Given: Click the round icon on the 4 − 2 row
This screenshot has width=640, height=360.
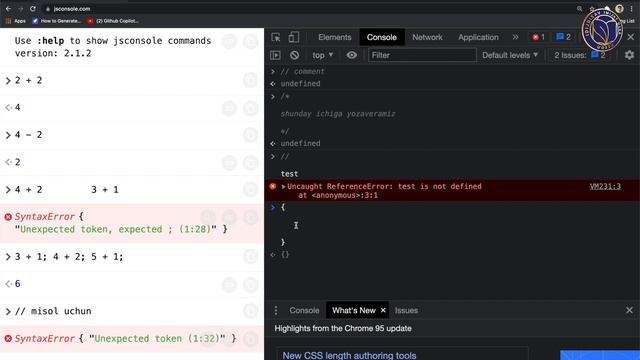Looking at the screenshot, I should coord(251,135).
